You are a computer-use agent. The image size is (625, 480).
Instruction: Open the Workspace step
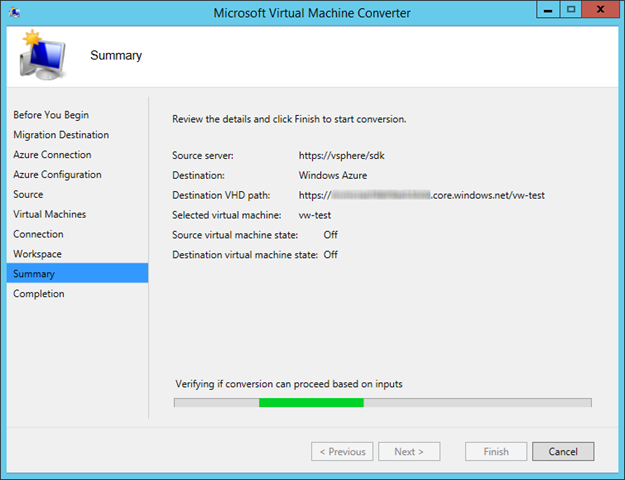(x=37, y=254)
